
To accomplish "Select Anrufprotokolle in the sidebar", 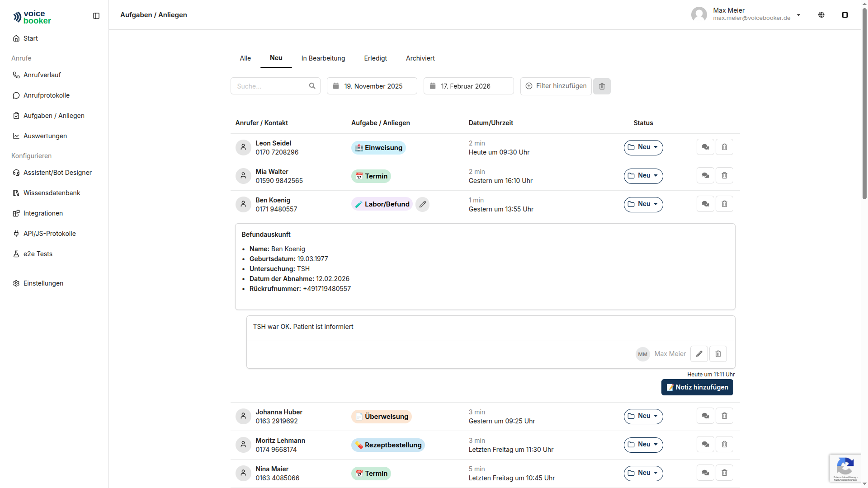I will 46,95.
